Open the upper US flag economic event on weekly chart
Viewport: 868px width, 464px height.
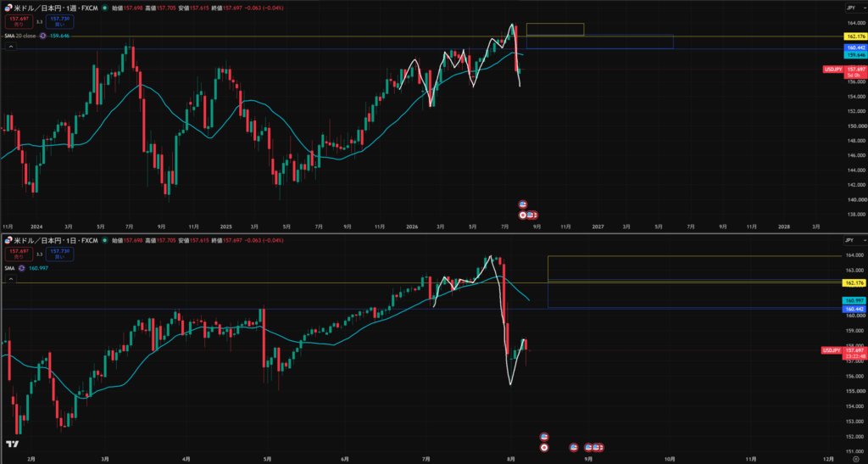point(522,204)
